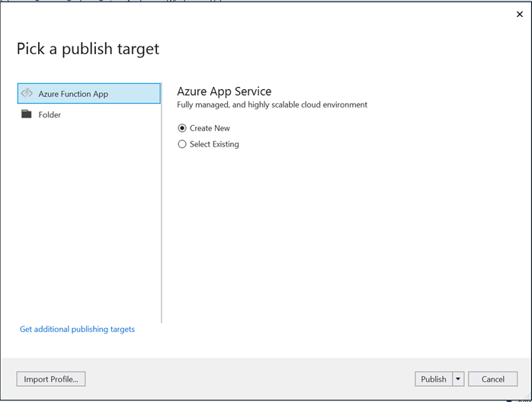Click the Azure App Service heading
This screenshot has height=402, width=532.
(x=224, y=92)
